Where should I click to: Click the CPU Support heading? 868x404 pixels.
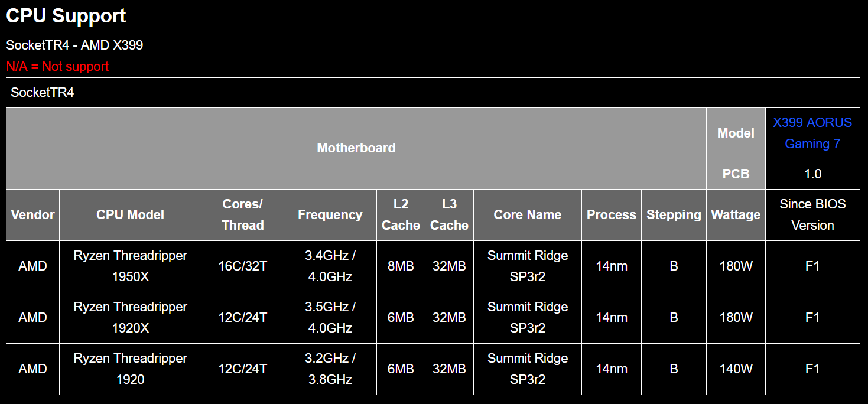pyautogui.click(x=66, y=16)
